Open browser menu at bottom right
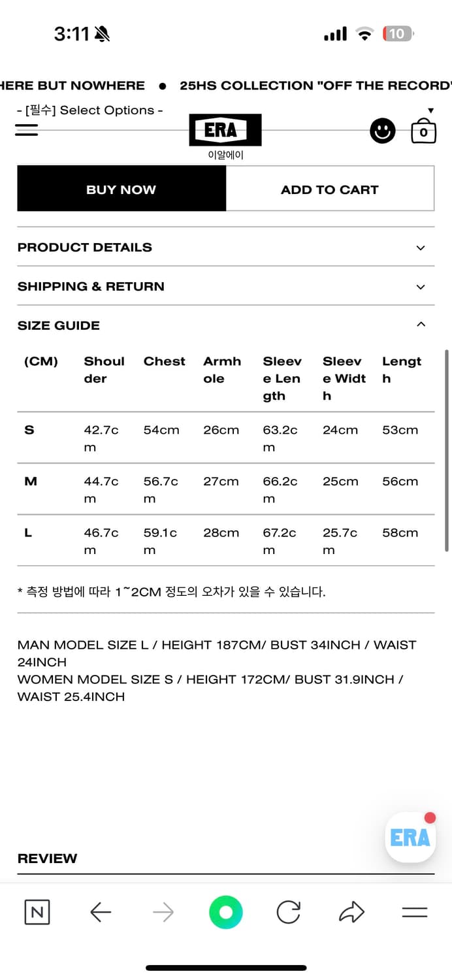This screenshot has height=980, width=452. [x=415, y=912]
